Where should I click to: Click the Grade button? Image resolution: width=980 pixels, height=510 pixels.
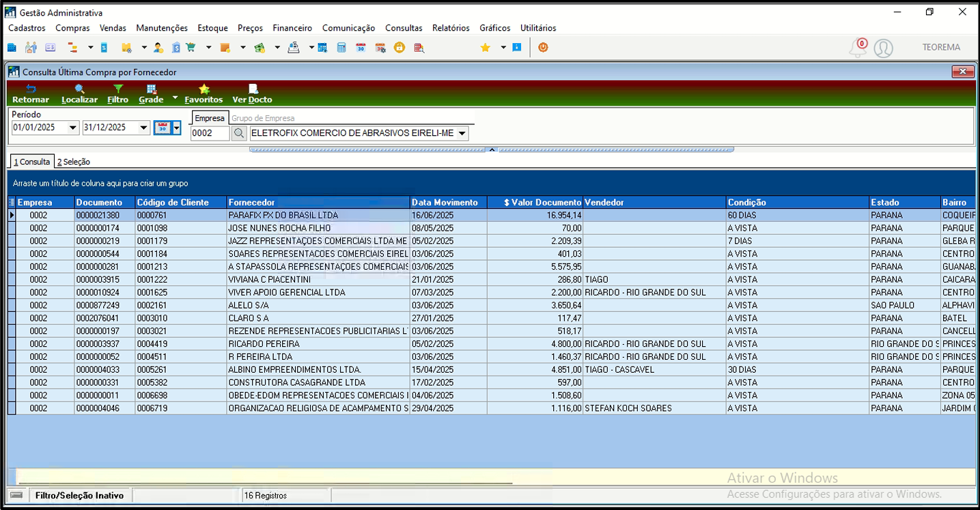click(151, 94)
